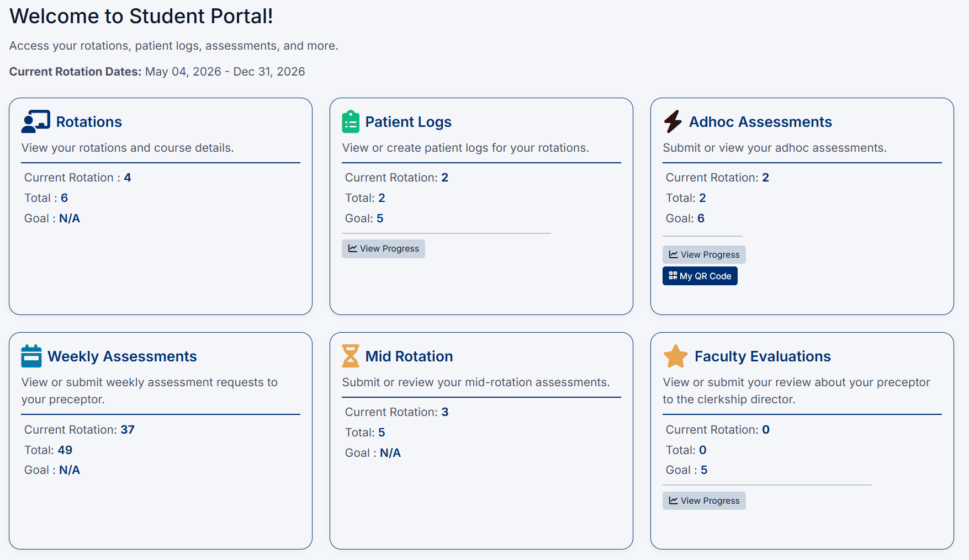Open the Patient Logs heading link
The image size is (969, 560).
[x=408, y=122]
